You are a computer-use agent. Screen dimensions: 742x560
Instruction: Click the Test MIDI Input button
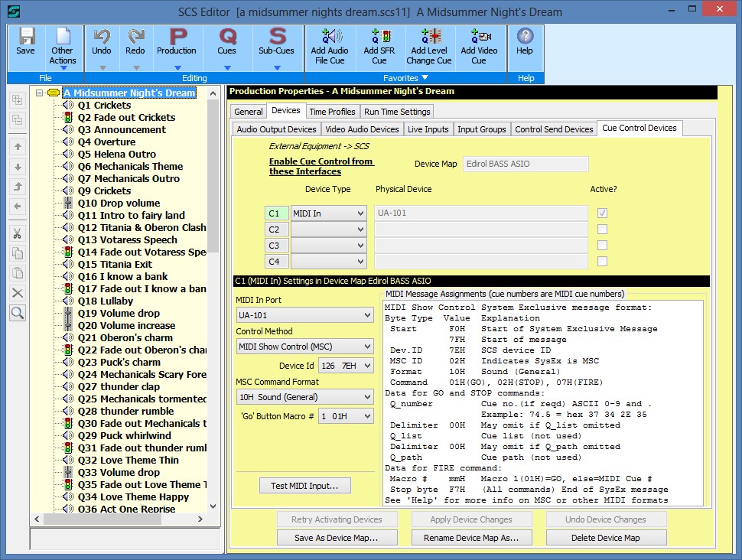pyautogui.click(x=304, y=485)
